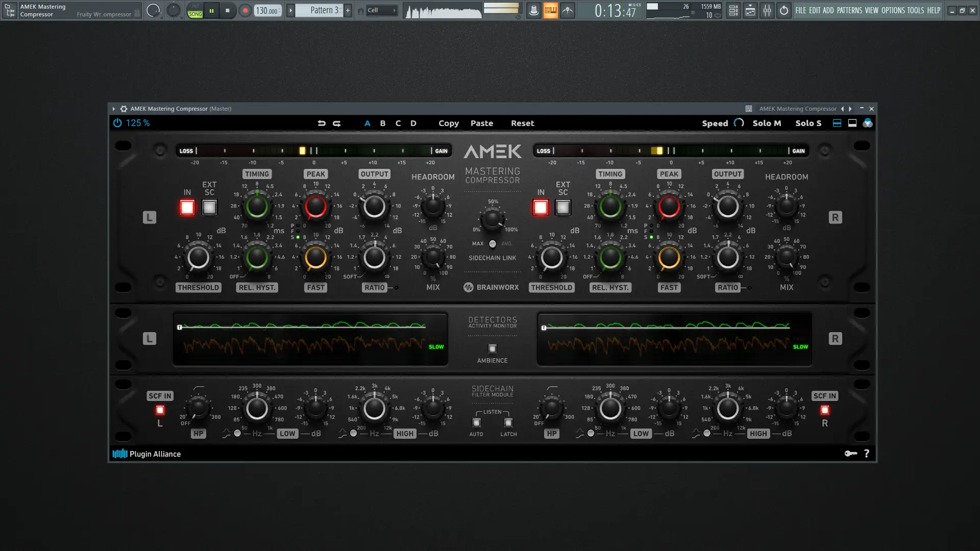Open the PATTERNS menu

(x=849, y=10)
